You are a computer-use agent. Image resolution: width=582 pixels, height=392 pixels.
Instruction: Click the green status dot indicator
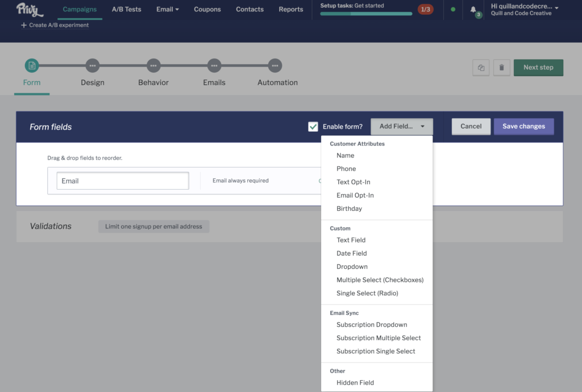click(453, 9)
